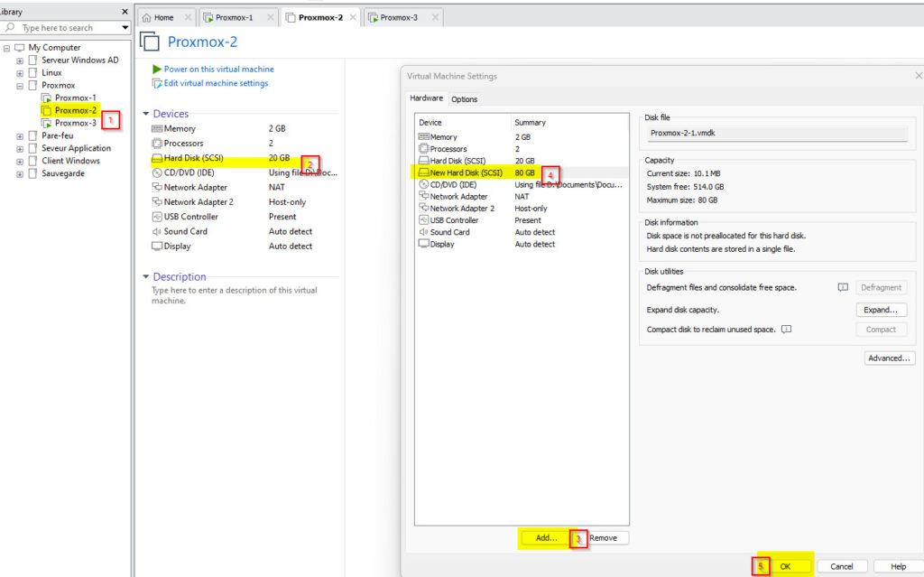Open the Hardware tab in settings
Viewport: 924px width, 577px height.
click(x=427, y=98)
